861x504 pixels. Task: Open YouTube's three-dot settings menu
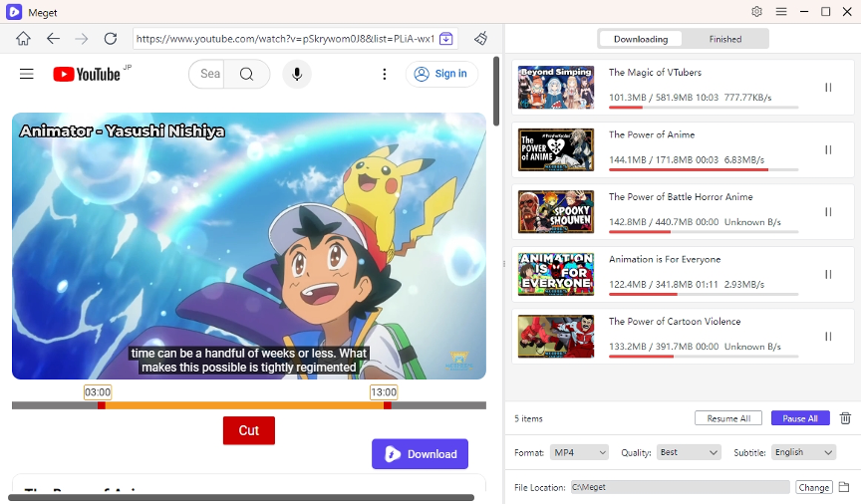pos(385,74)
